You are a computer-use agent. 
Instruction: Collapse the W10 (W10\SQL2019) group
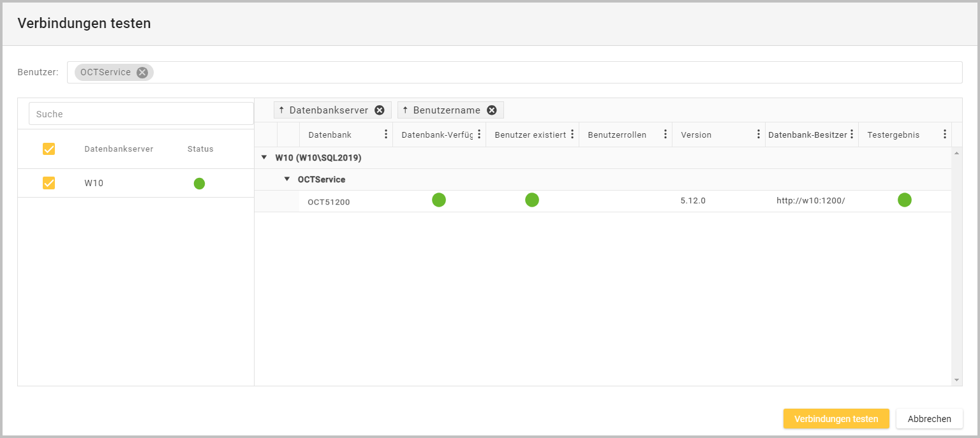point(264,157)
